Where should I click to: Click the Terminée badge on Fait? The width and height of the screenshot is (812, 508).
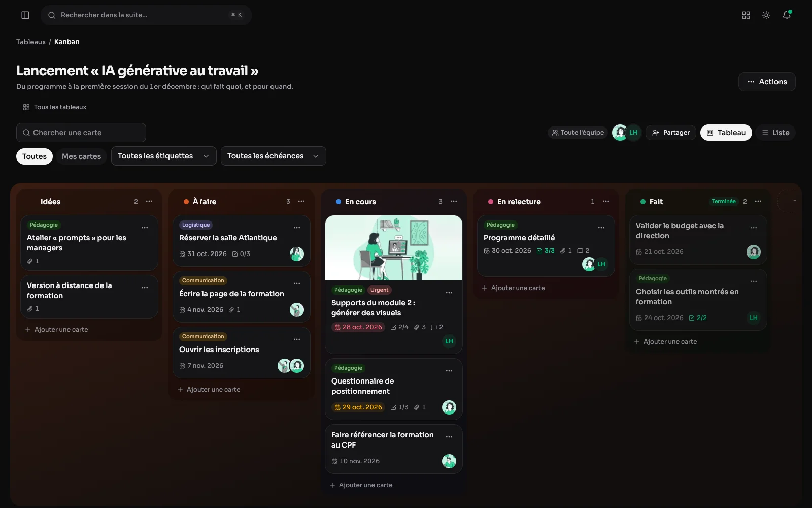(724, 202)
